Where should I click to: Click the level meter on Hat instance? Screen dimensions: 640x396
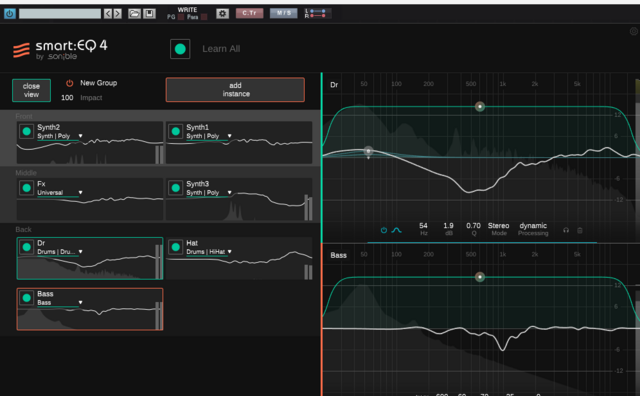(308, 272)
